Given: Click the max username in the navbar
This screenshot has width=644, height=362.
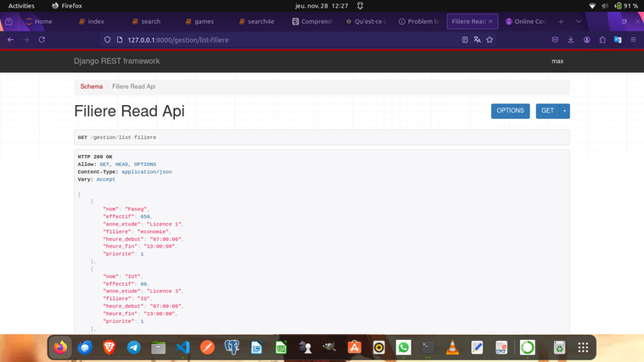Looking at the screenshot, I should (x=557, y=61).
